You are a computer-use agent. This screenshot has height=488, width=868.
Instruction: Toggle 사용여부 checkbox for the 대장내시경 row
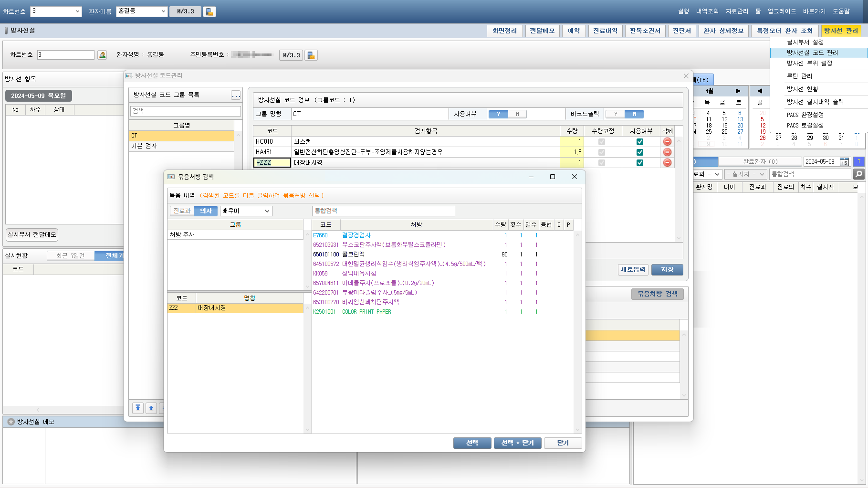pos(639,163)
